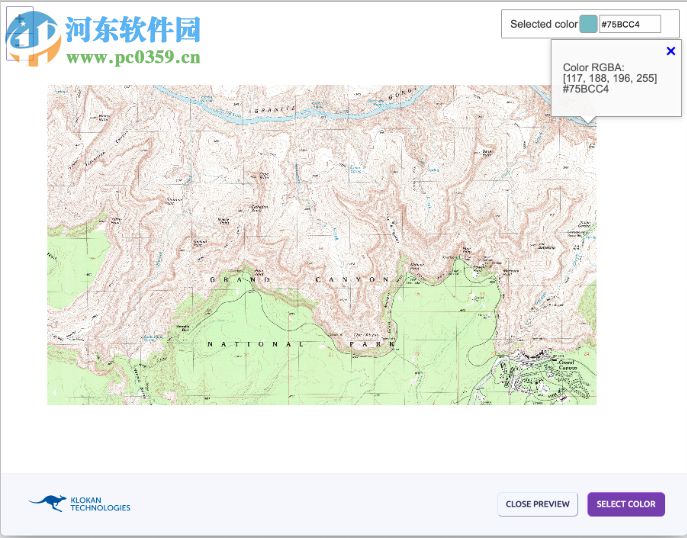Close the Color RGBA popup
The height and width of the screenshot is (538, 687).
[670, 51]
